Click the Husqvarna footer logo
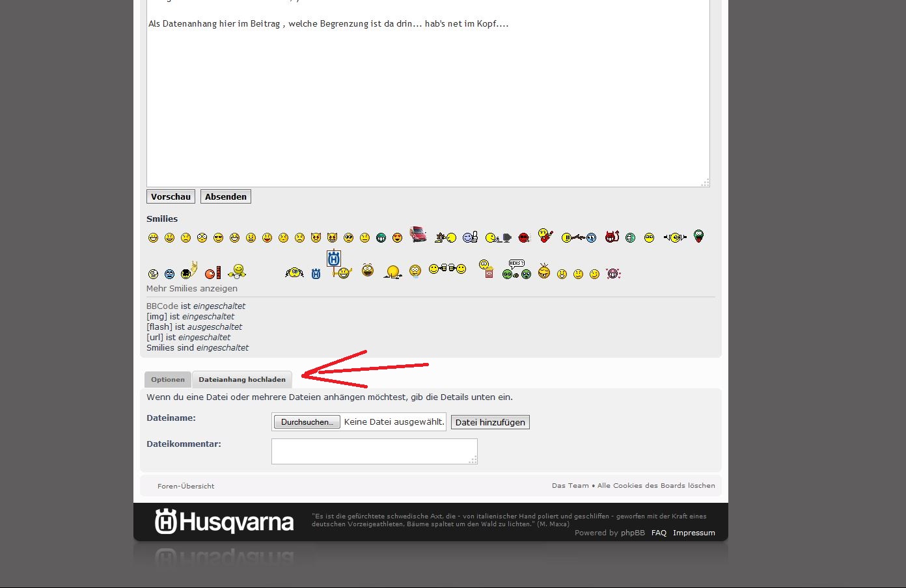This screenshot has width=906, height=588. (x=225, y=522)
